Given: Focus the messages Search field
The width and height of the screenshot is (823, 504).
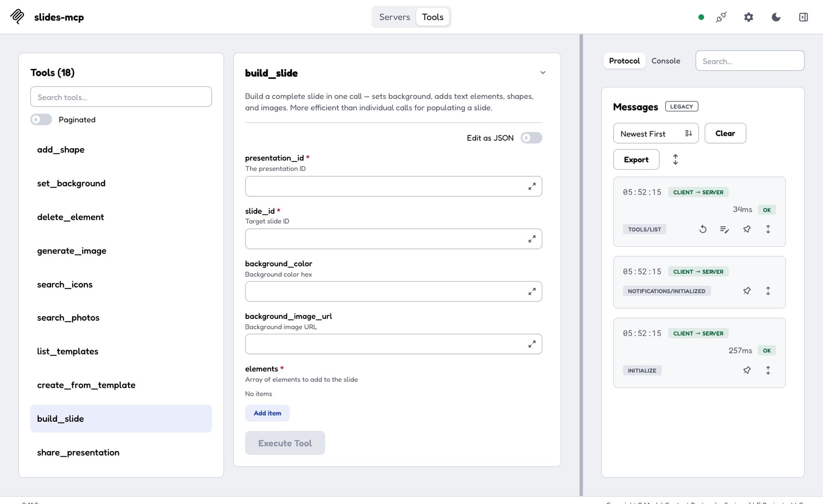Looking at the screenshot, I should [x=750, y=61].
